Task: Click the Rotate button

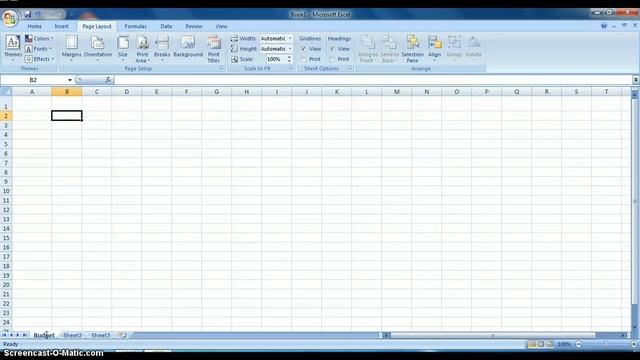Action: click(473, 49)
